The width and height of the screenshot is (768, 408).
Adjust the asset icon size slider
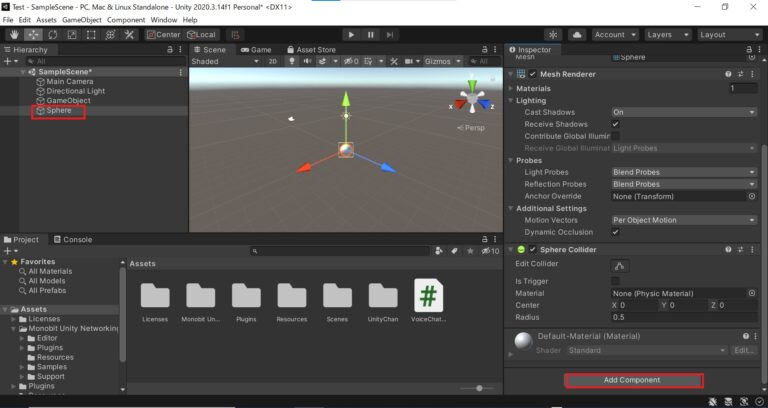(x=479, y=388)
